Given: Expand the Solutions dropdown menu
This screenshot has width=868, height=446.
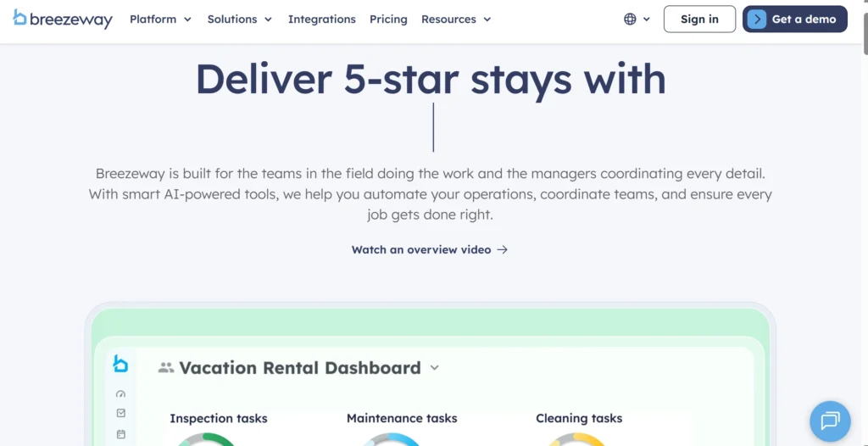Looking at the screenshot, I should click(240, 19).
